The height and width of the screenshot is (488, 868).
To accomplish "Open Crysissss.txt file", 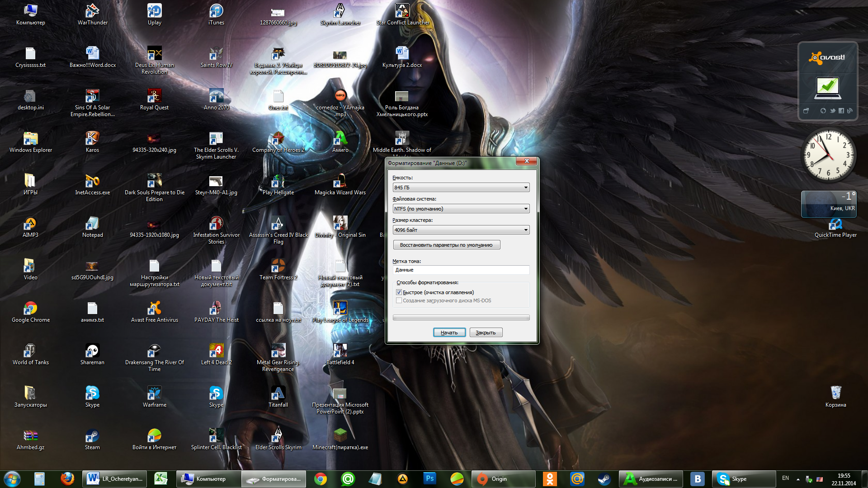I will click(x=30, y=57).
